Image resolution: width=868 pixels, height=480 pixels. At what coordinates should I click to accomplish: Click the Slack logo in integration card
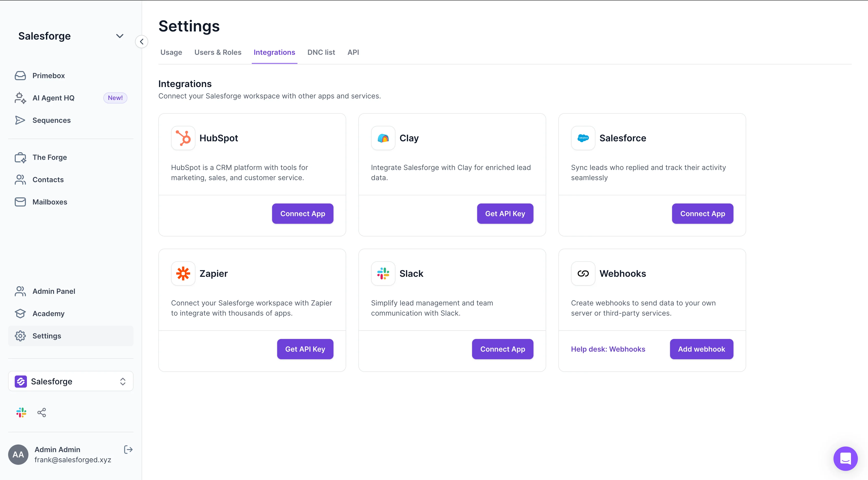click(383, 273)
